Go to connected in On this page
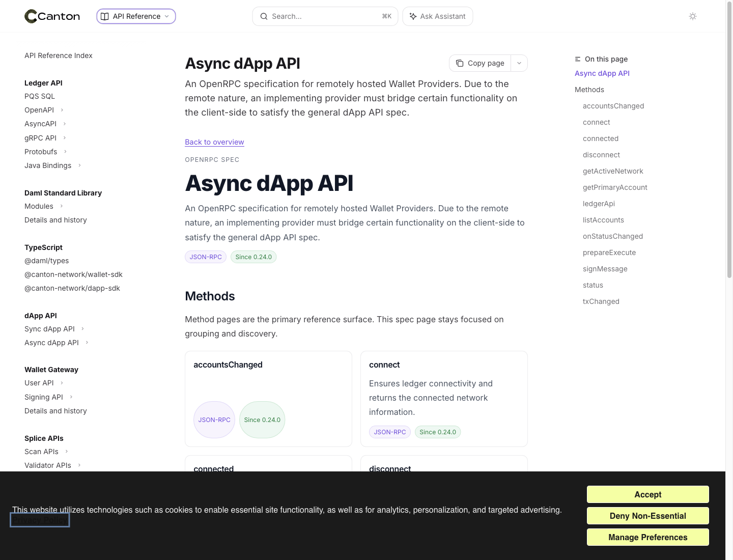733x560 pixels. coord(601,138)
